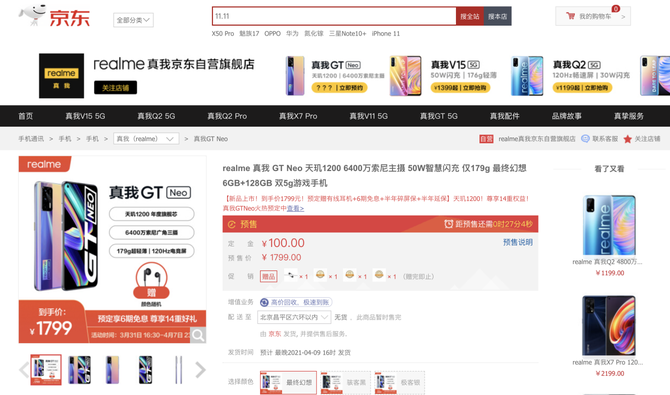Image resolution: width=670 pixels, height=395 pixels.
Task: Open the 首页 nav item
Action: coord(26,116)
